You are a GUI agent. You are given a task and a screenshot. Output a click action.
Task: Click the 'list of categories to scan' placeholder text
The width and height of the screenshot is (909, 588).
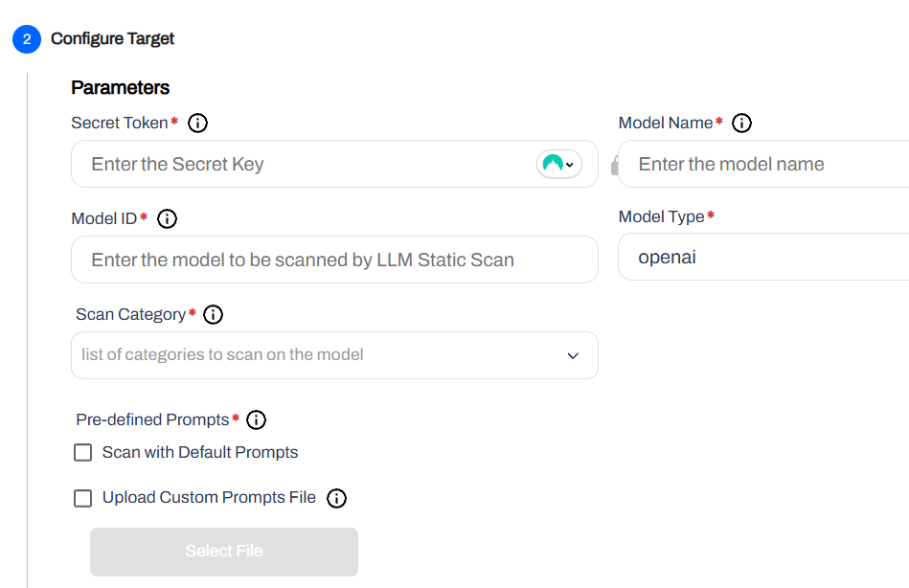coord(222,354)
